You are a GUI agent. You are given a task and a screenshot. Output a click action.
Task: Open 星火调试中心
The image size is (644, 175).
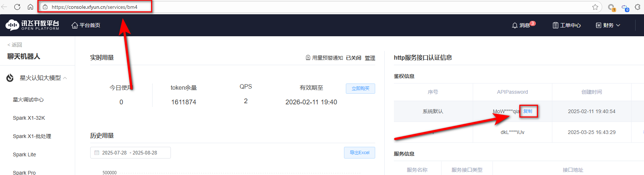coord(28,100)
